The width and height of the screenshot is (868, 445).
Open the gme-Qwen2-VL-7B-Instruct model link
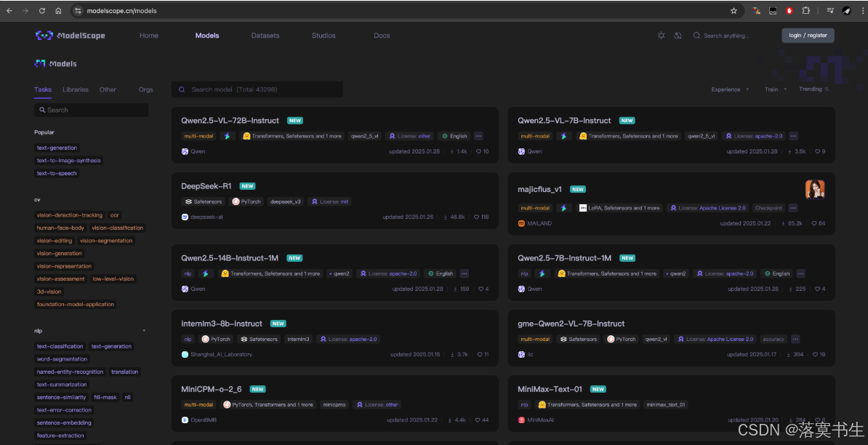571,324
